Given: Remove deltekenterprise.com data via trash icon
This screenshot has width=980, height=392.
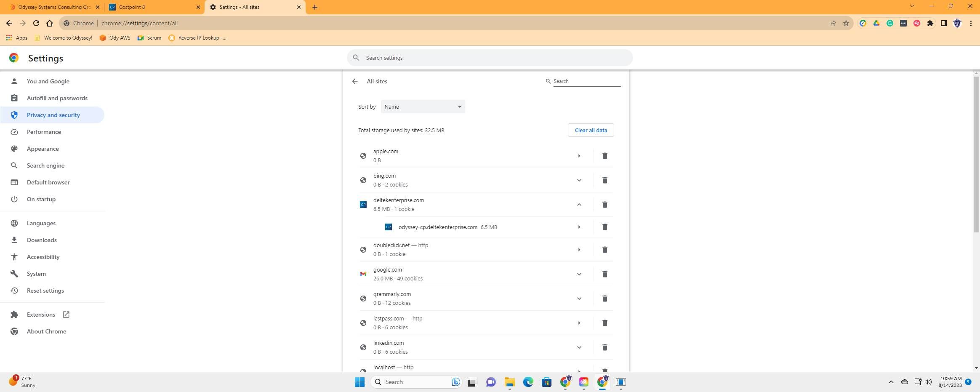Looking at the screenshot, I should coord(605,205).
